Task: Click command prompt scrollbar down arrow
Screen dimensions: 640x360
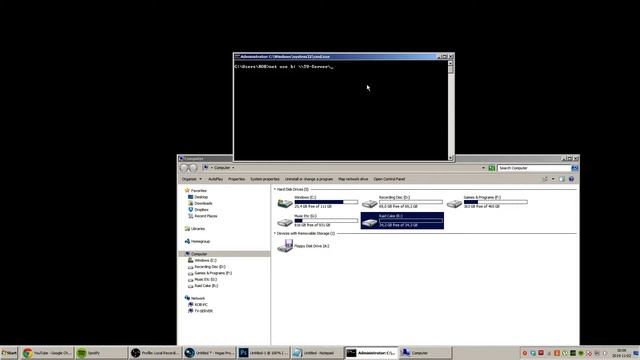Action: point(451,158)
